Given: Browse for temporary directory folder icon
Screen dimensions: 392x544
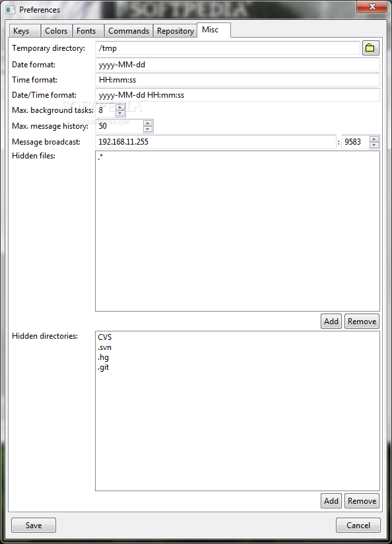Looking at the screenshot, I should coord(370,48).
